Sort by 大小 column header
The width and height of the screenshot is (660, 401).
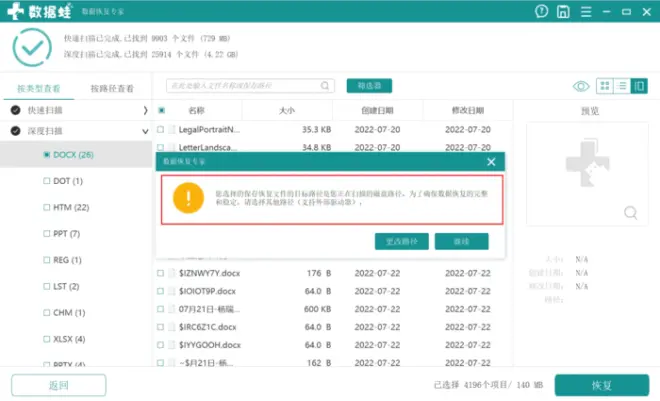coord(287,111)
